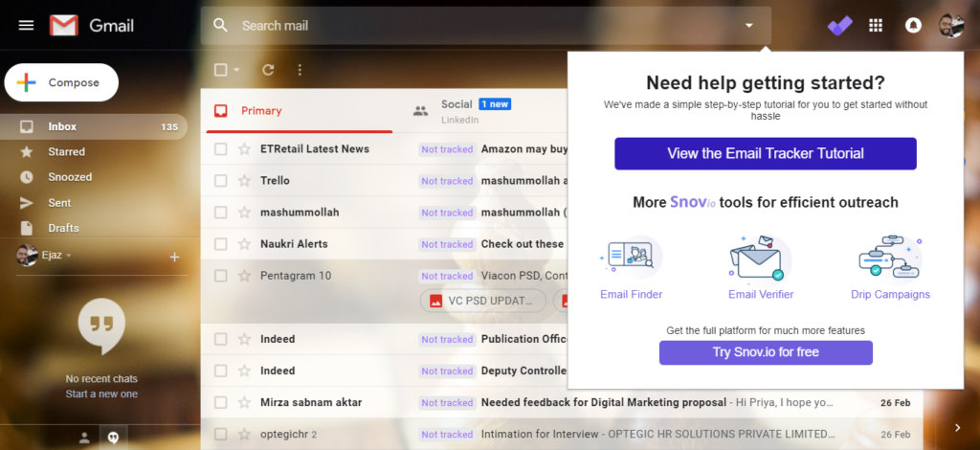980x450 pixels.
Task: Open the Ejaz status dropdown
Action: (x=69, y=256)
